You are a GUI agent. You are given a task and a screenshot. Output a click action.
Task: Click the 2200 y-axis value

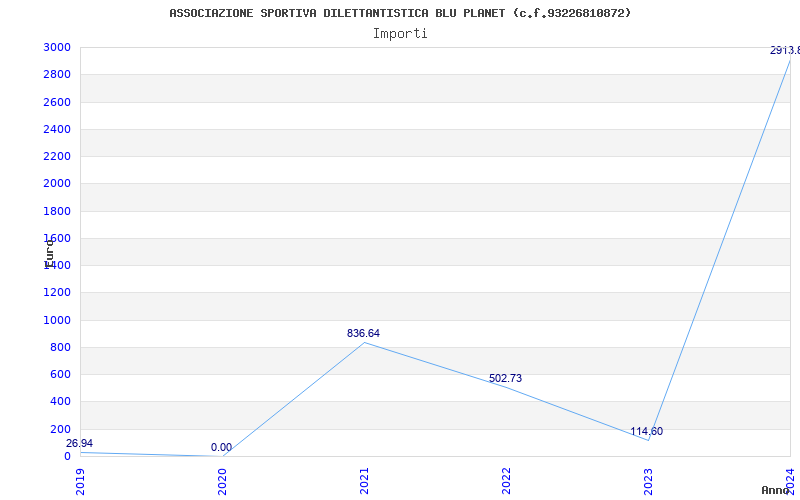pos(57,156)
